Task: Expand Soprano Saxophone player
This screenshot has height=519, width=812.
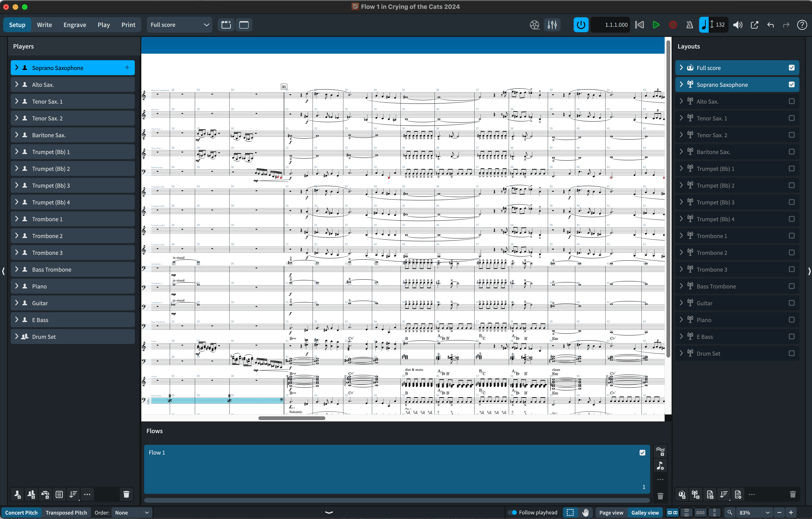Action: point(17,68)
